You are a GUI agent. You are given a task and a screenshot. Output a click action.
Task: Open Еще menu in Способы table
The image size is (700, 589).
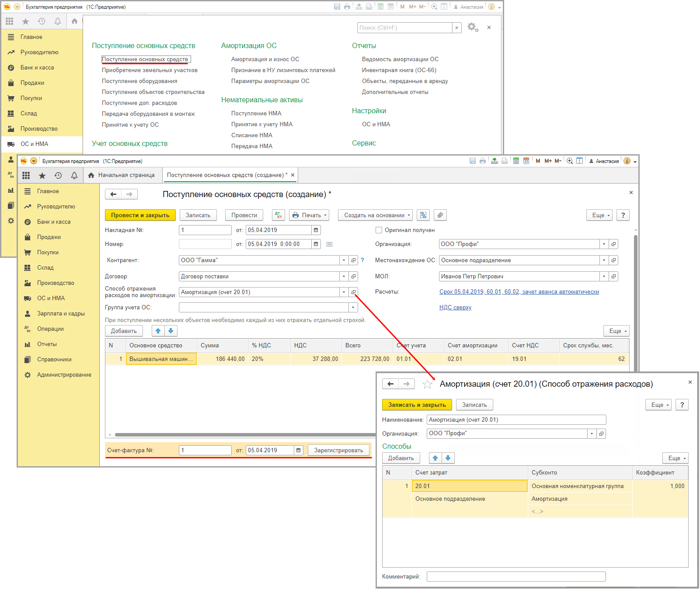coord(676,458)
